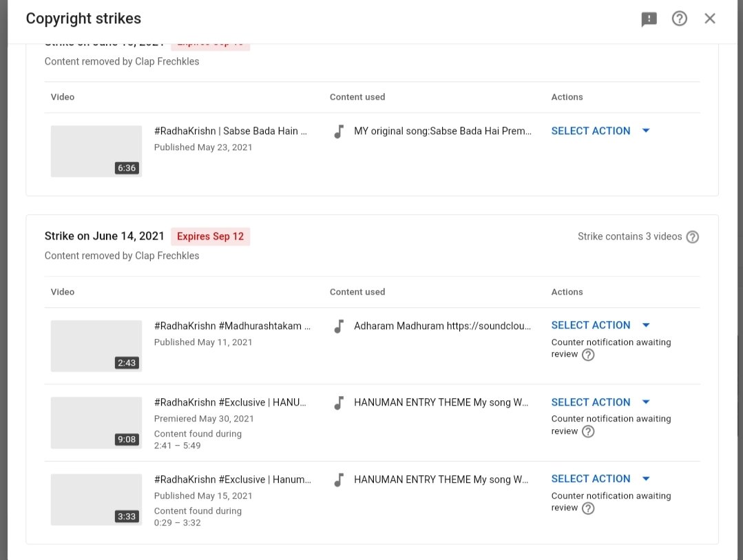The height and width of the screenshot is (560, 743).
Task: Click music note icon beside Adharam Madhuram
Action: point(339,326)
